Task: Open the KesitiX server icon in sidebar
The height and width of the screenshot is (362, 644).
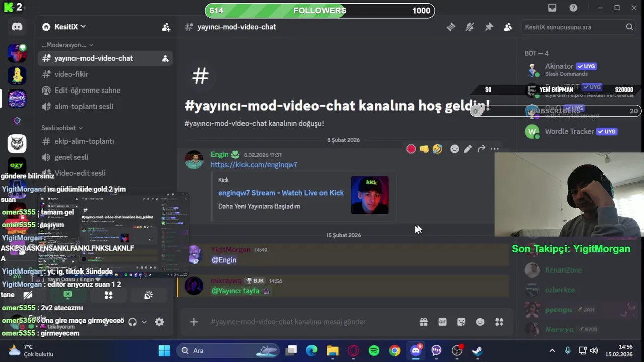Action: [x=17, y=98]
